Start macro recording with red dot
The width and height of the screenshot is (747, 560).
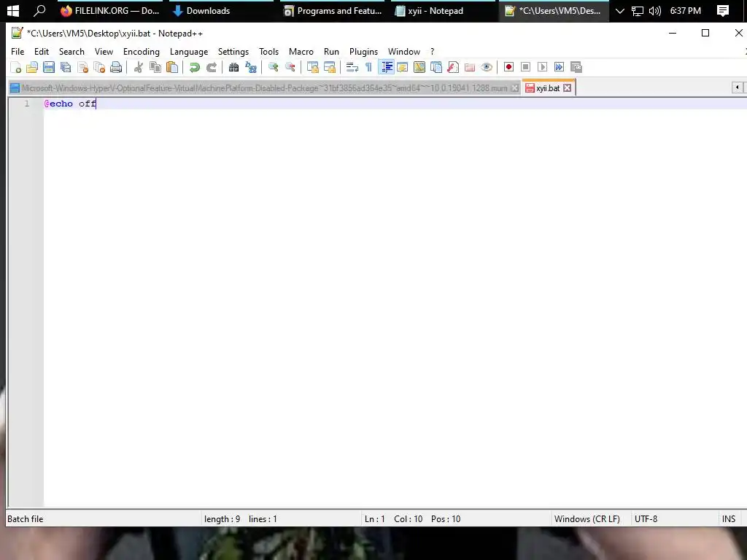click(508, 67)
